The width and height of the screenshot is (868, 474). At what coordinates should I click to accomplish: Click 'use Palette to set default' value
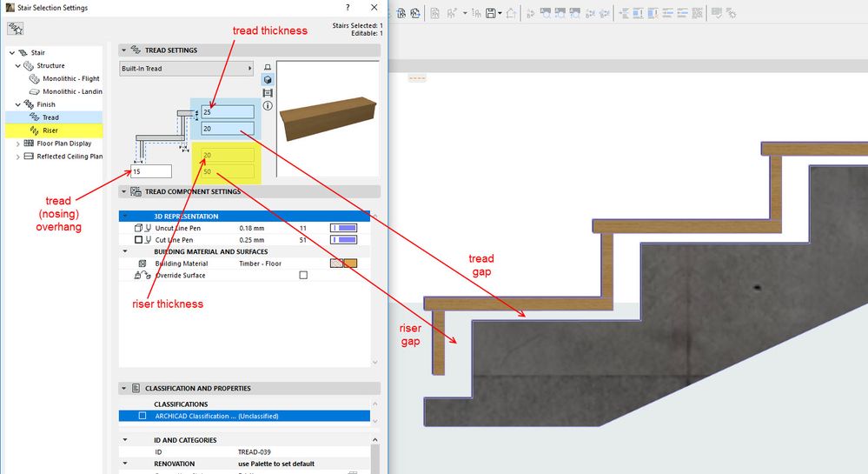[x=276, y=464]
